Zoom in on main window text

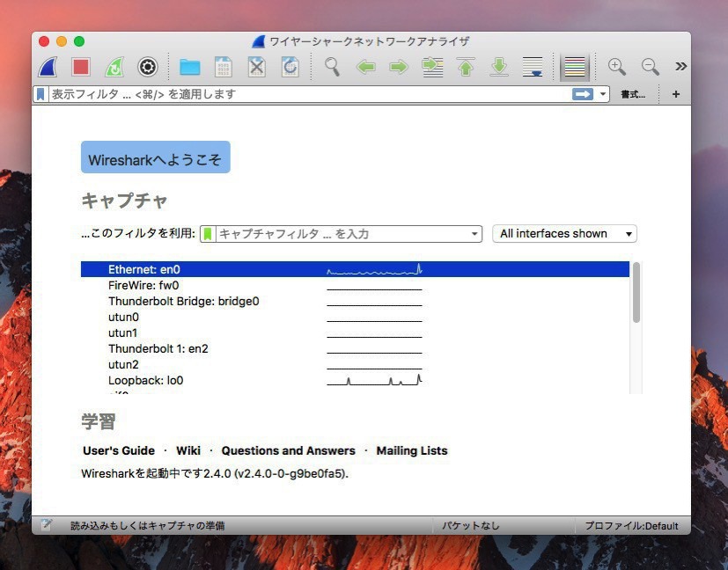[616, 67]
